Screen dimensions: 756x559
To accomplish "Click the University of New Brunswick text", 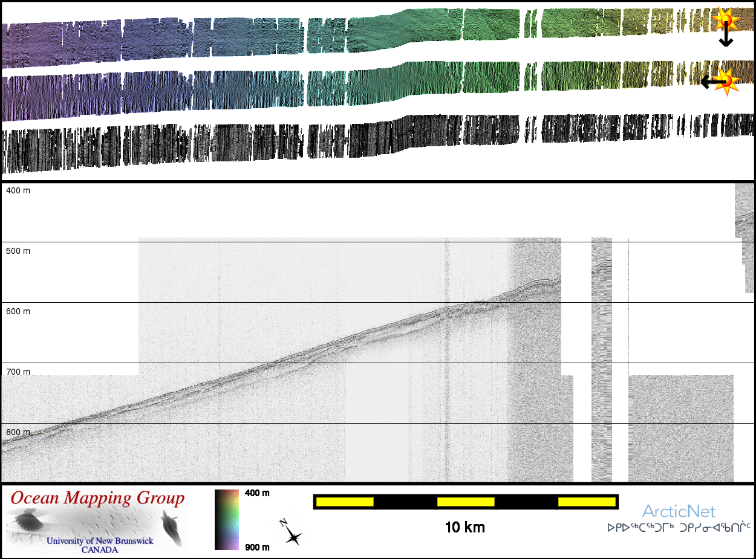I will tap(100, 541).
